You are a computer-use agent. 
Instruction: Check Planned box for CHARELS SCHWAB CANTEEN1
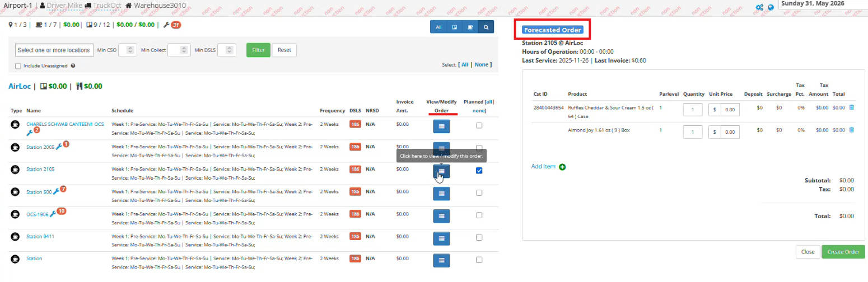coord(479,126)
